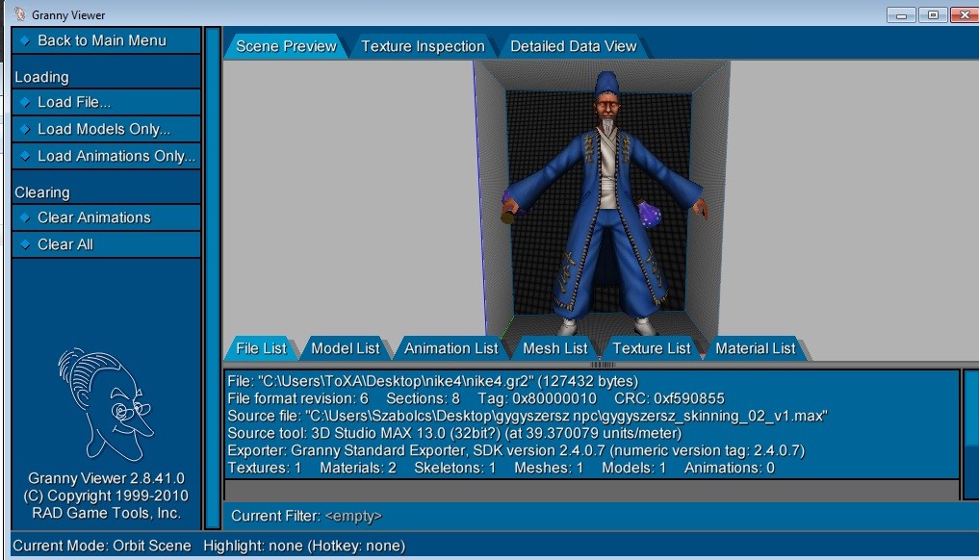Click the 'Tag: 0x80000010' value

click(x=537, y=398)
